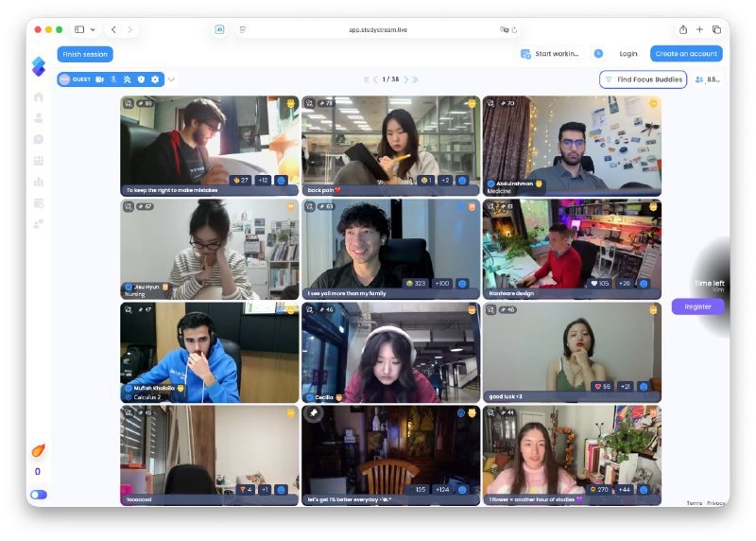756x541 pixels.
Task: Open the settings gear in the GUEST toolbar
Action: coord(155,79)
